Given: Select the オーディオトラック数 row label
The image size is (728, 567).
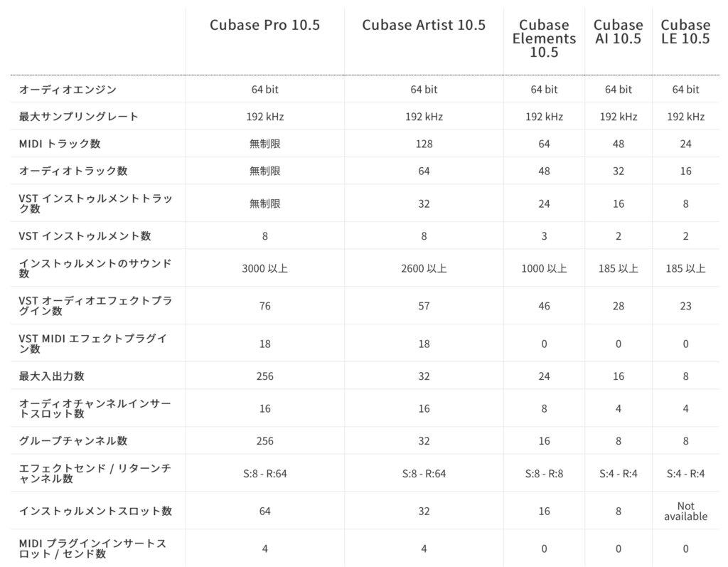Looking at the screenshot, I should tap(73, 171).
